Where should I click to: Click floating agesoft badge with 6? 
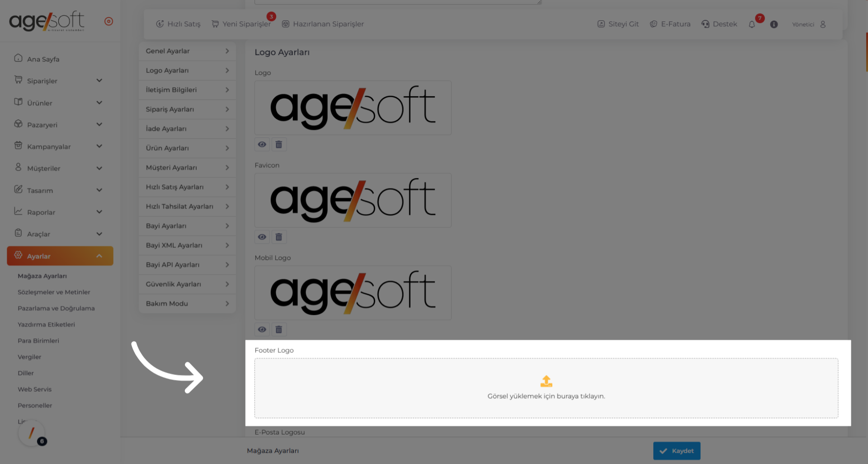tap(32, 433)
